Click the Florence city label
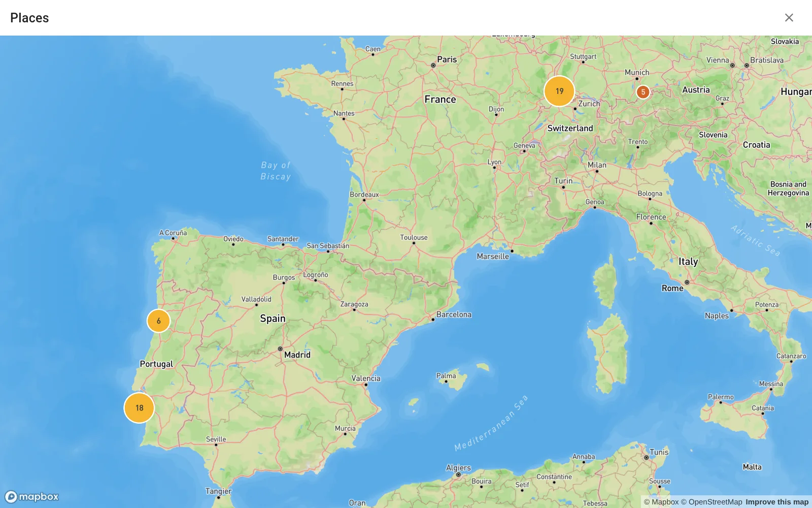This screenshot has height=508, width=812. pos(651,217)
